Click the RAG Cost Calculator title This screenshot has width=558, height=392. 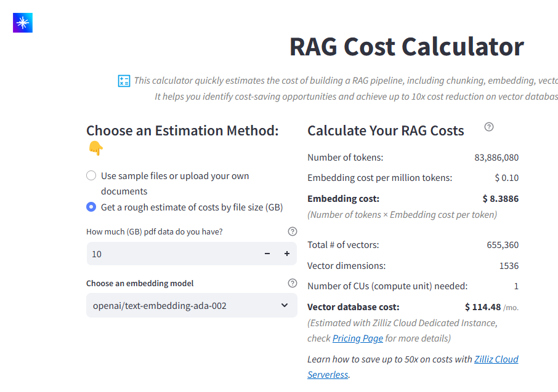click(406, 47)
